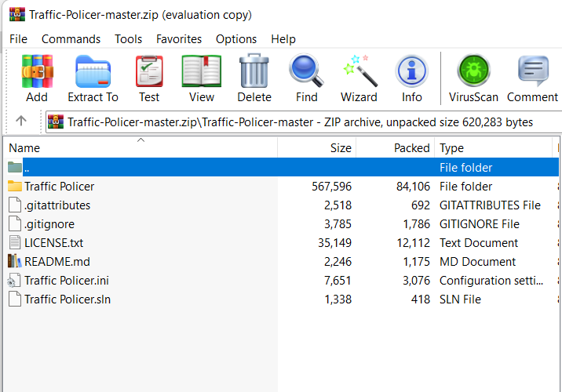Select the .gitattributes file icon
This screenshot has width=562, height=392.
click(x=15, y=205)
